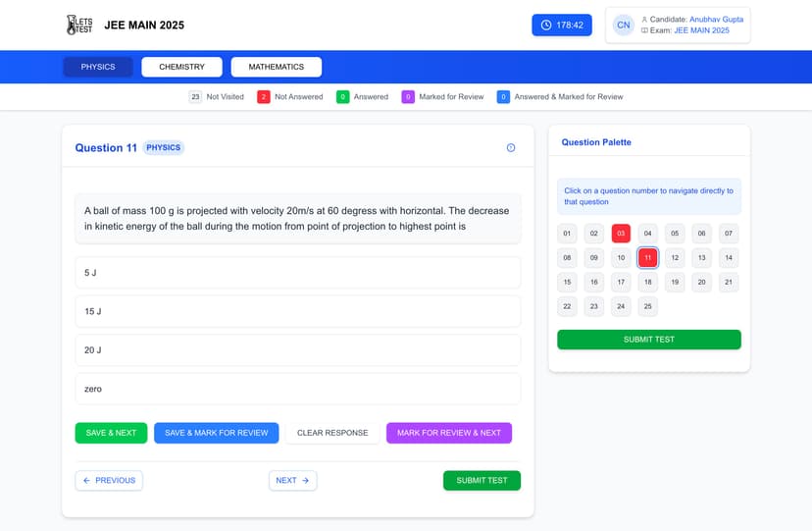Image resolution: width=812 pixels, height=531 pixels.
Task: Click the green Answered legend badge
Action: [x=343, y=96]
